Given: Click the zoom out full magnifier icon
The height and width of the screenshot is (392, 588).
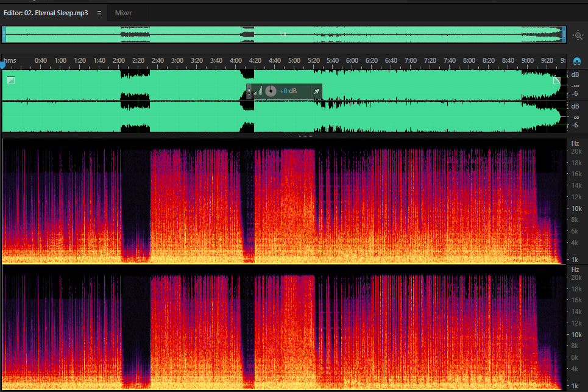Looking at the screenshot, I should tap(578, 35).
